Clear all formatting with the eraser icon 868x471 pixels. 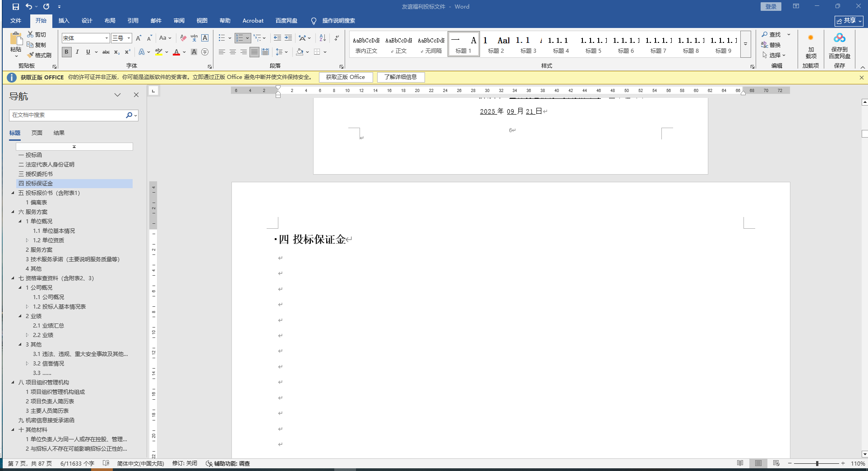click(x=183, y=38)
